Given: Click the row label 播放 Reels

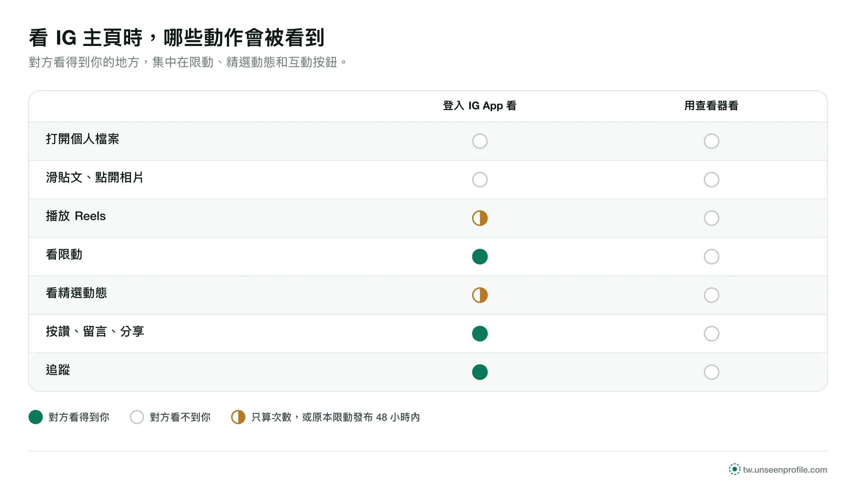Looking at the screenshot, I should point(76,216).
